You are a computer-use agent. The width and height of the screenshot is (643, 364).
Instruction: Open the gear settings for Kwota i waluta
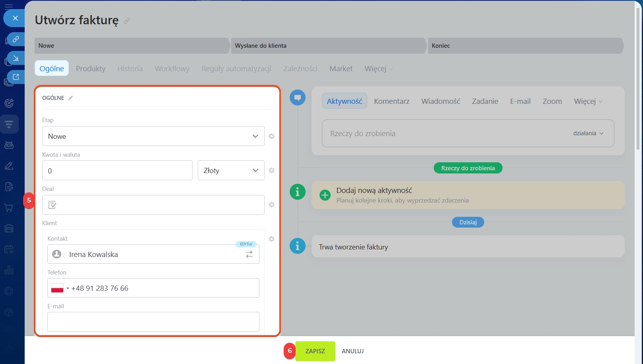tap(271, 171)
